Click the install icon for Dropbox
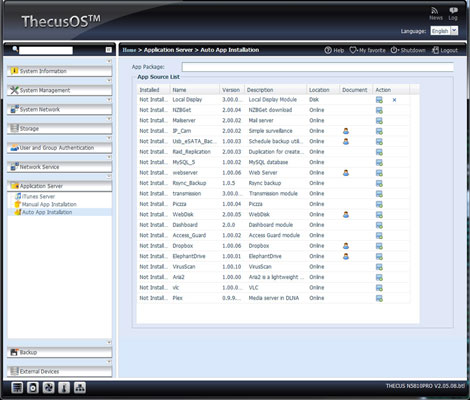 coord(379,246)
